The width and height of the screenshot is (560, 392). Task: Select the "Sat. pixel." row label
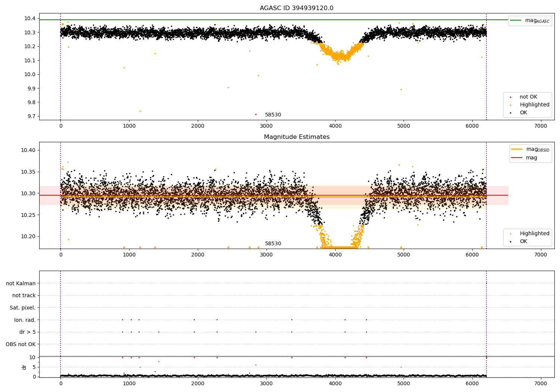pyautogui.click(x=23, y=308)
